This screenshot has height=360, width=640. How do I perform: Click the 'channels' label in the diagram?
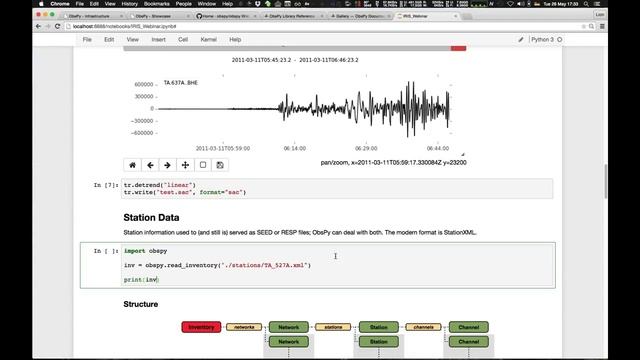pos(423,327)
